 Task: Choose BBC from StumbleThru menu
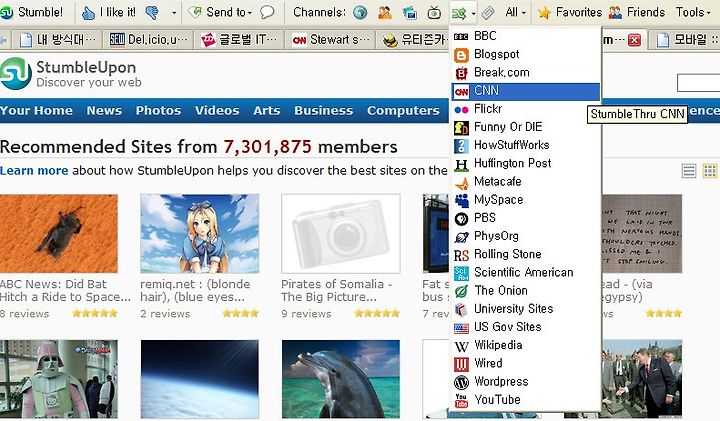pyautogui.click(x=526, y=36)
